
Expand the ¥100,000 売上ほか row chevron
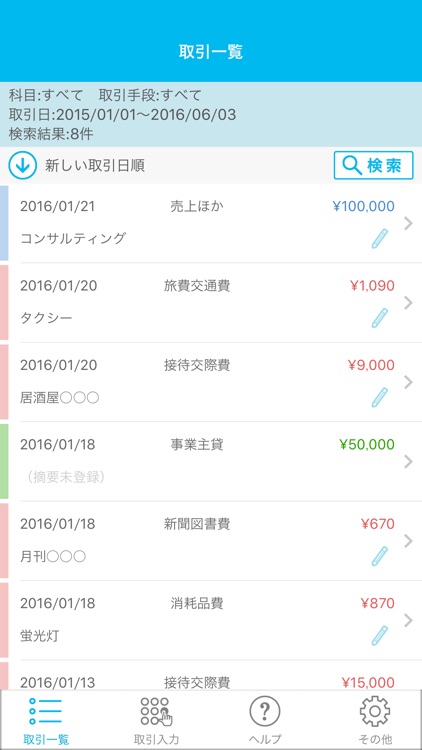click(x=408, y=223)
